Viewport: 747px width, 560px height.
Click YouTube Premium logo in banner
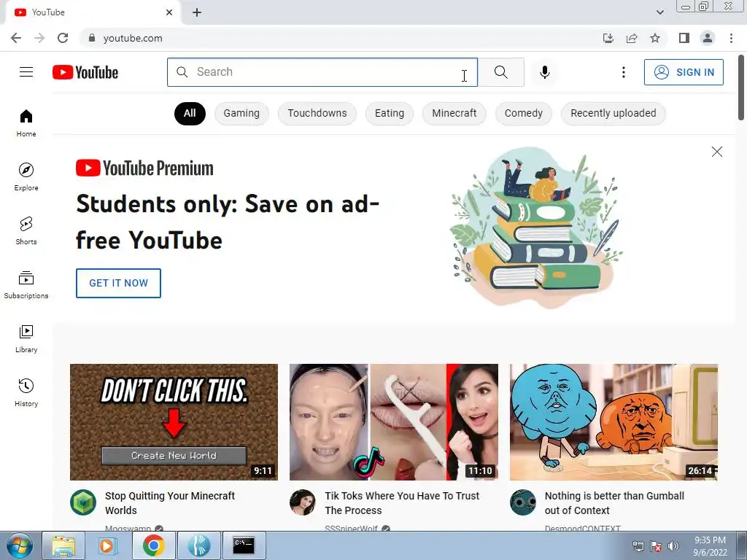coord(145,168)
